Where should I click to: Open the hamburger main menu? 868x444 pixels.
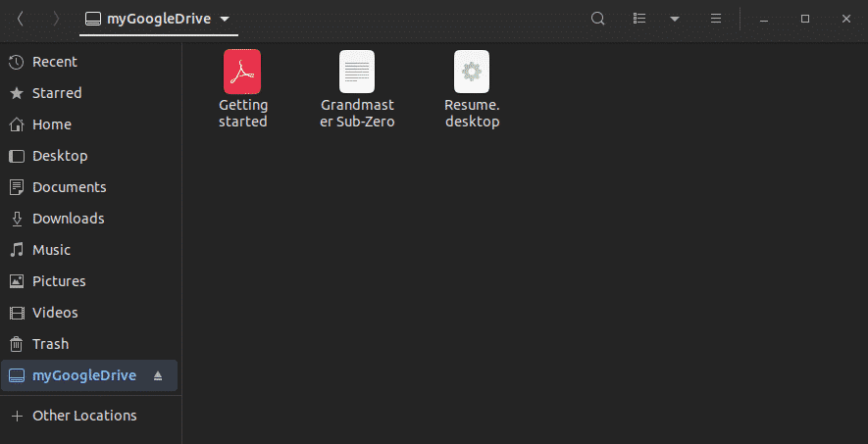[x=716, y=19]
